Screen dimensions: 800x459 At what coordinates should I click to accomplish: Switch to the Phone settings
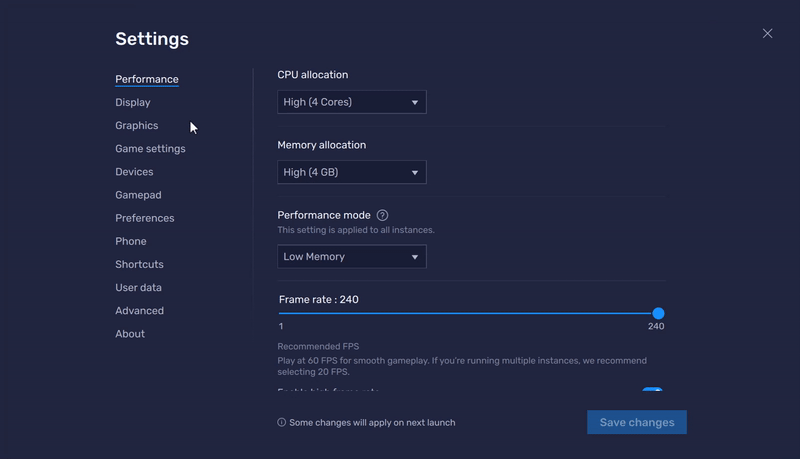(x=130, y=241)
